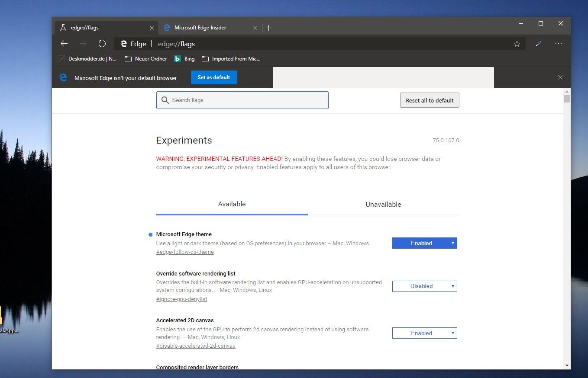The height and width of the screenshot is (378, 588).
Task: Click the pen-shaped icon beside the ellipsis menu
Action: (539, 44)
